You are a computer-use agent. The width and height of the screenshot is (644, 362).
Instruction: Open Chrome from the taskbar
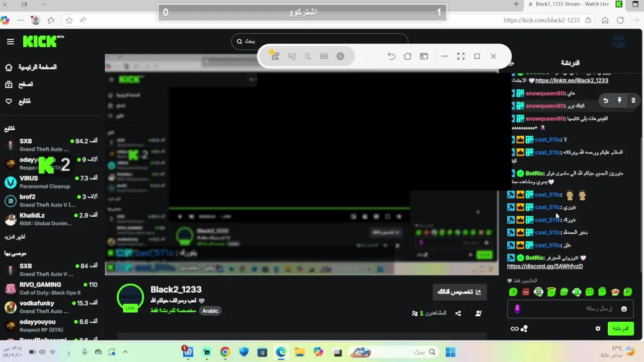225,352
